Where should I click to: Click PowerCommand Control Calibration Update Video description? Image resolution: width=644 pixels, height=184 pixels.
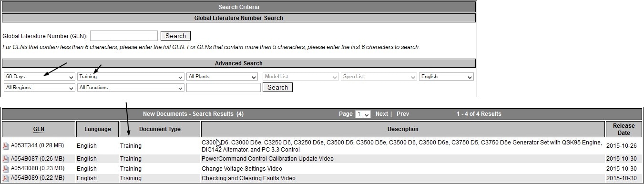pyautogui.click(x=267, y=159)
